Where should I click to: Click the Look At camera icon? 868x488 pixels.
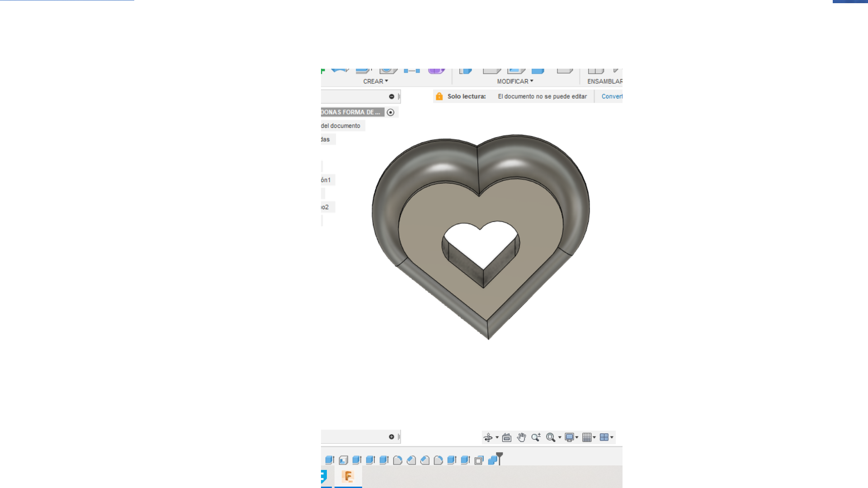(507, 437)
